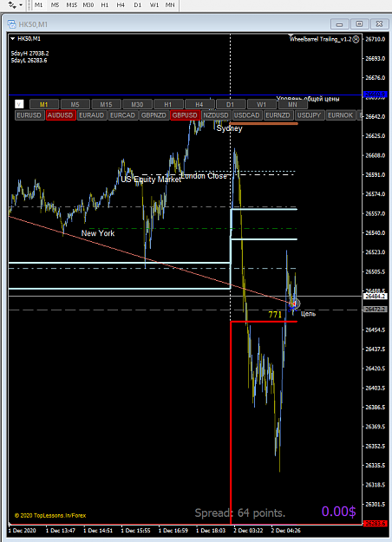
Task: Click the US Equity Market label
Action: pos(151,180)
